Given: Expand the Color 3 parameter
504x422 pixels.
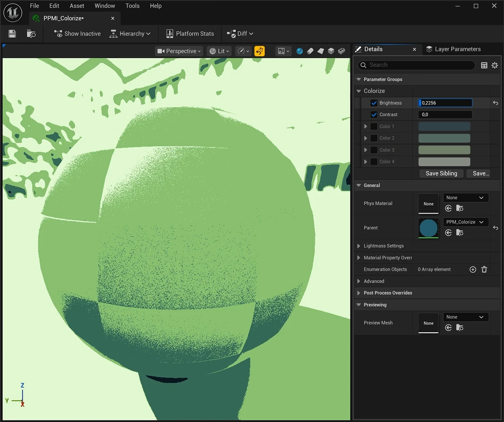Looking at the screenshot, I should point(366,150).
